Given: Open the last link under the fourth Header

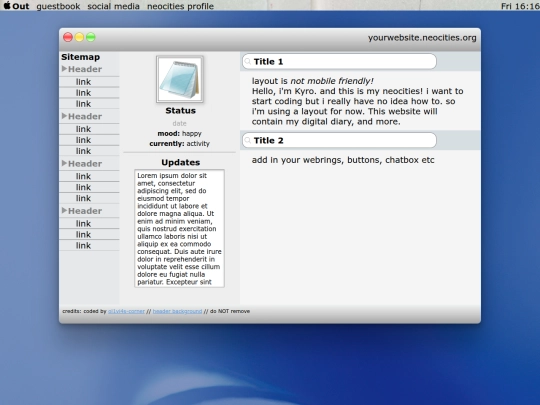Looking at the screenshot, I should [x=83, y=246].
